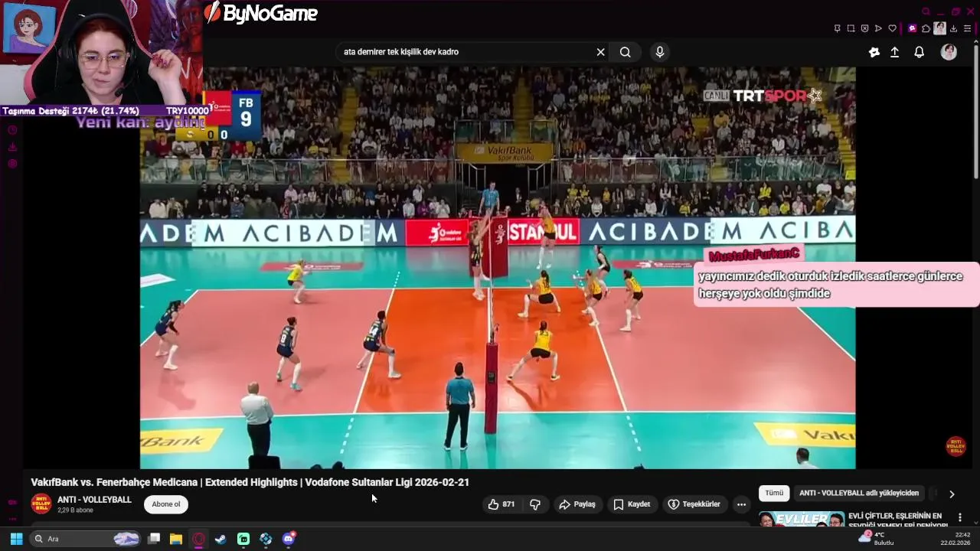
Task: Open Steam from the taskbar
Action: pos(220,539)
